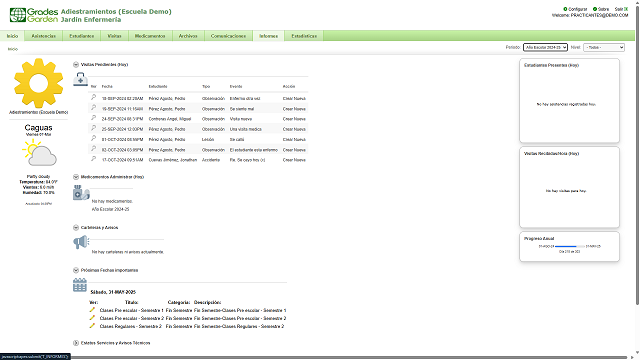
Task: Edit 'Clases Pre escolar - Semestre 2' pencil icon
Action: click(92, 318)
